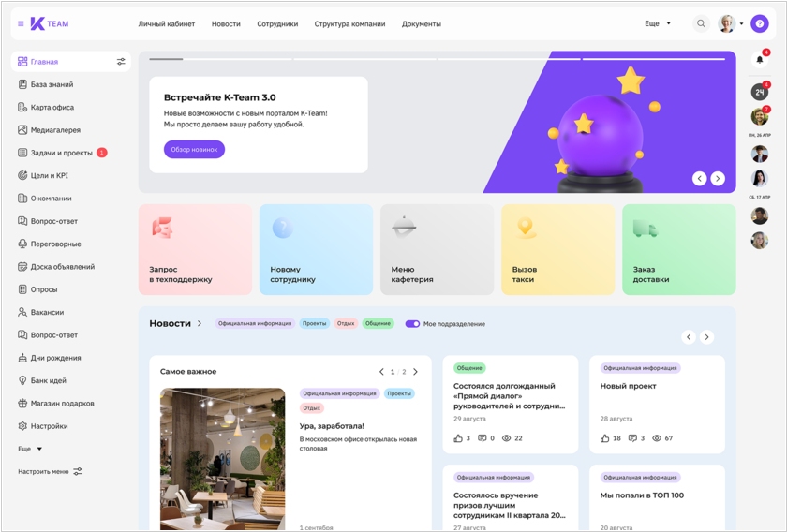
Task: Expand the Еще dropdown in top navigation
Action: tap(659, 23)
